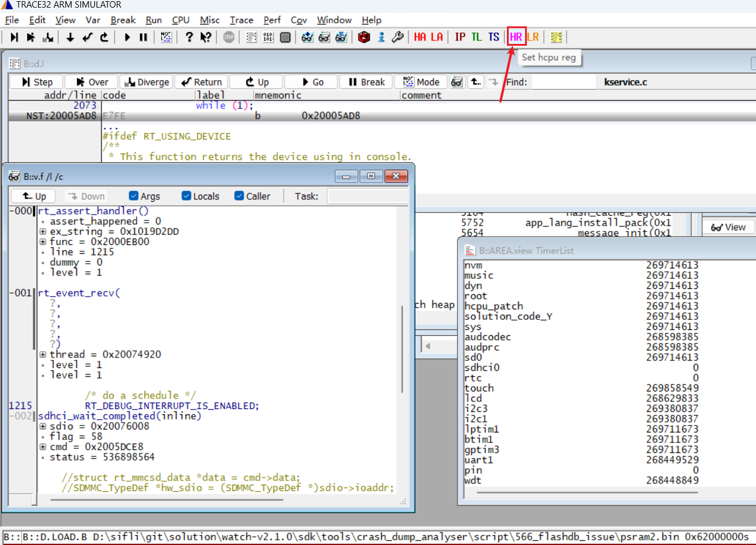Click the pink HR set hcpu reg button
The image size is (756, 545).
(516, 37)
